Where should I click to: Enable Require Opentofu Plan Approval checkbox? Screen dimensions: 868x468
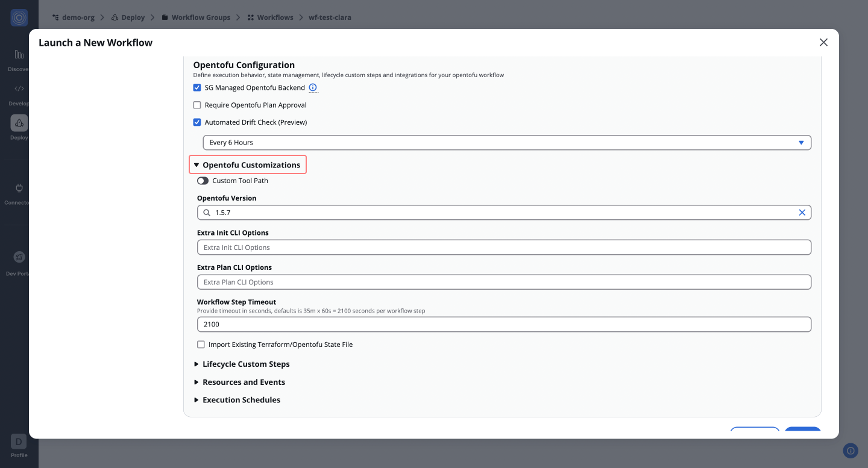(x=197, y=105)
